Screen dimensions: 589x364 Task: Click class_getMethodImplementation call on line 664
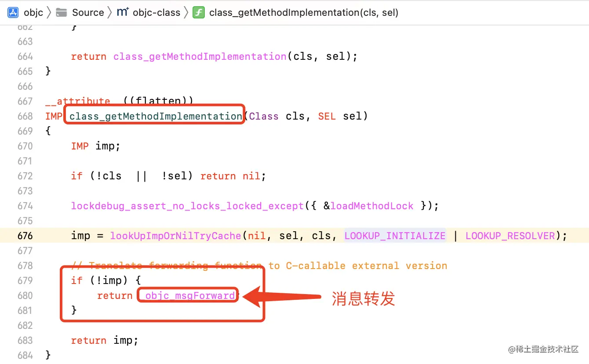(200, 56)
